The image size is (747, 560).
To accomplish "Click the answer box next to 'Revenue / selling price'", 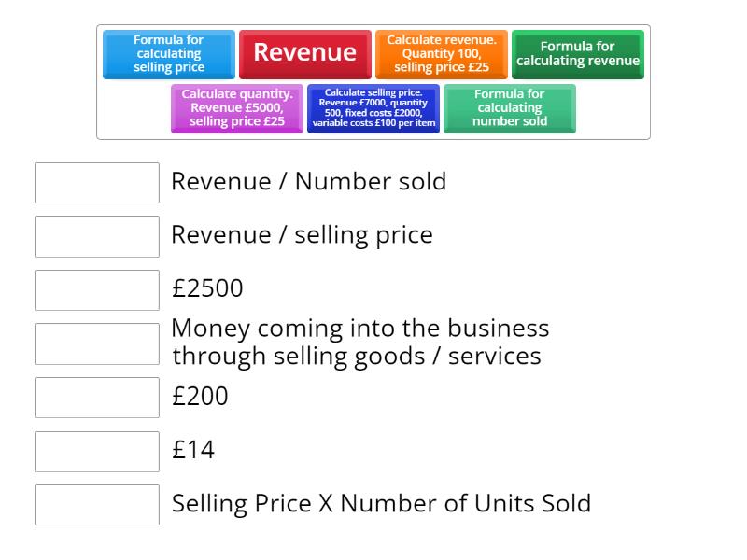I will pyautogui.click(x=98, y=236).
